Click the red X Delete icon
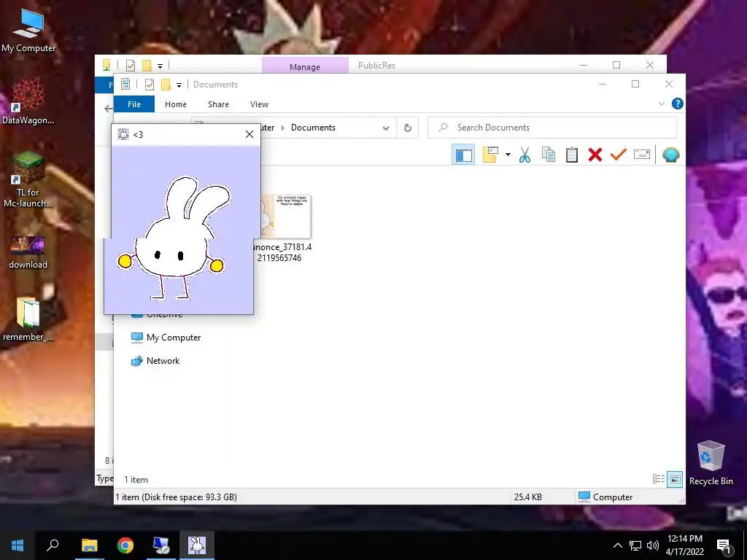 coord(595,155)
